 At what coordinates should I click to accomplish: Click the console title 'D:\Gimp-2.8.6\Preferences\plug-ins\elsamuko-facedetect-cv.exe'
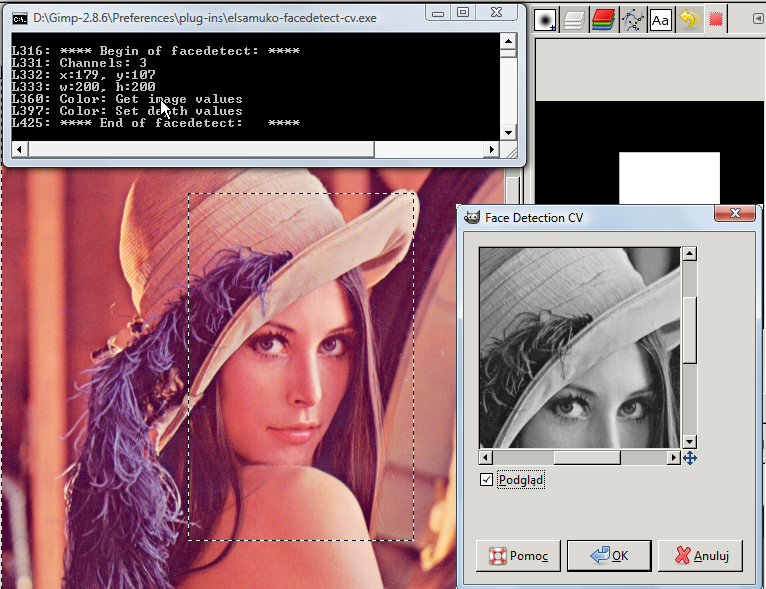205,18
